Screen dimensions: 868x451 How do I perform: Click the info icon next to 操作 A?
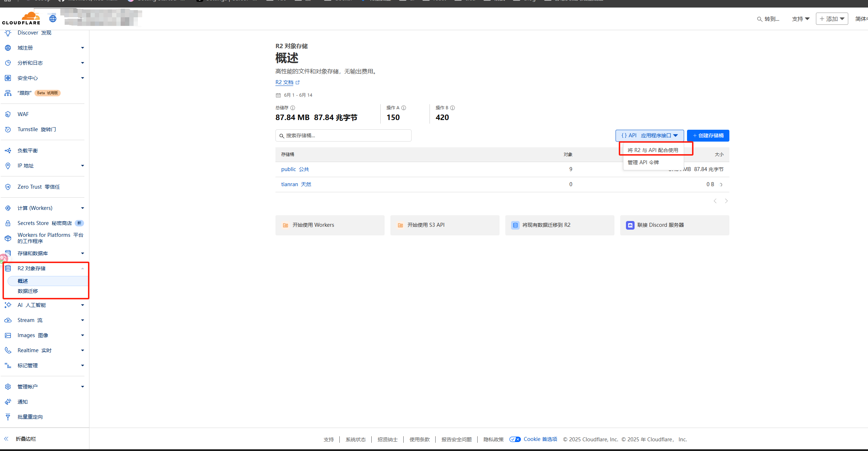point(404,108)
